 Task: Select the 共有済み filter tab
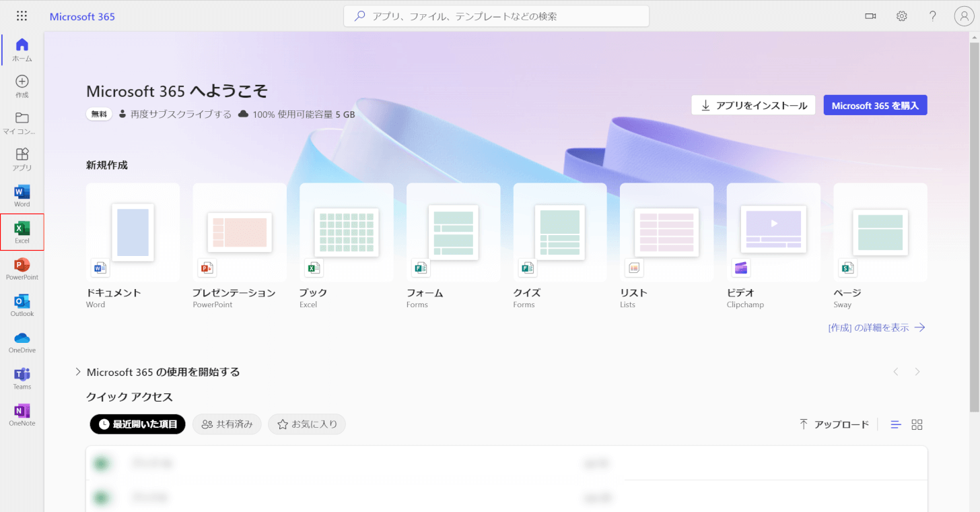click(227, 424)
